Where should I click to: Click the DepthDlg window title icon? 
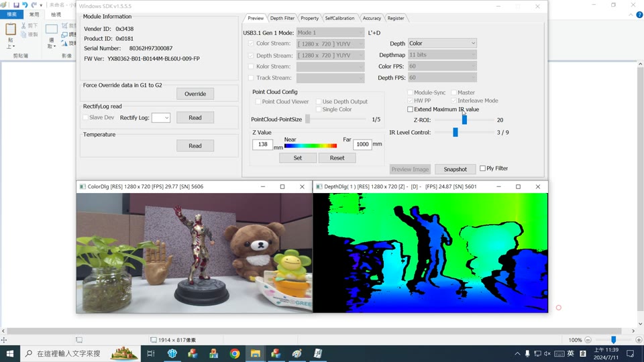[319, 186]
